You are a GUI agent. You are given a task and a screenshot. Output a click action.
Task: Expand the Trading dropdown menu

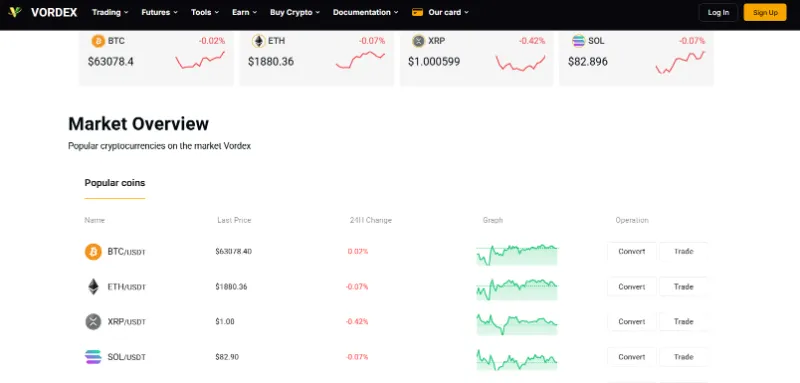click(110, 12)
